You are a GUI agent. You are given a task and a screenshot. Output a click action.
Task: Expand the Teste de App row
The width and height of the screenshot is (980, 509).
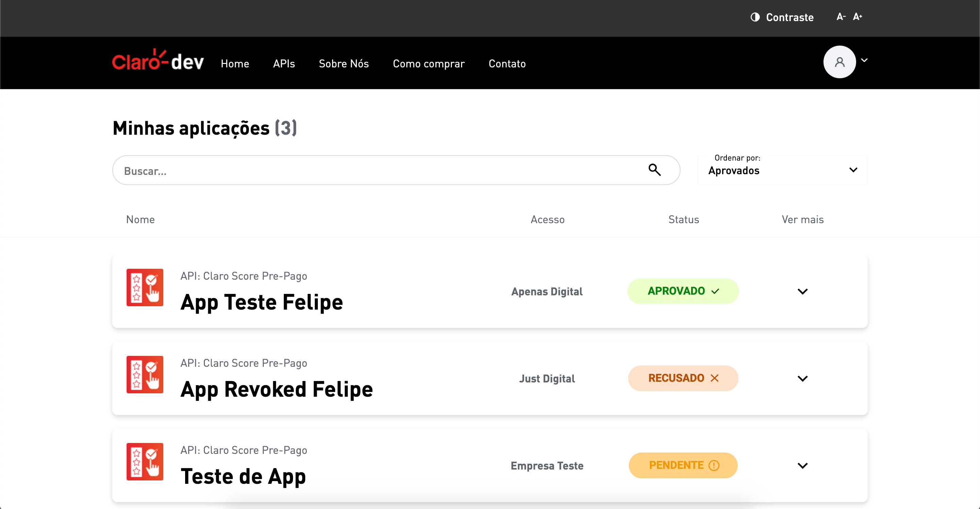(802, 466)
